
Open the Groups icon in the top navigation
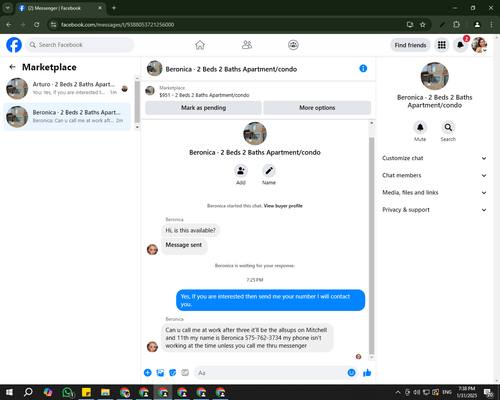pos(293,45)
